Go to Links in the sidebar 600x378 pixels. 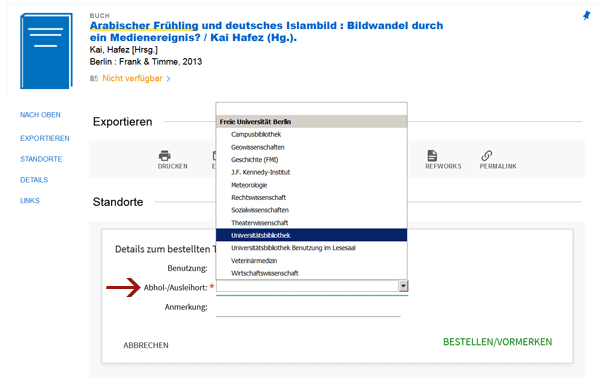30,200
